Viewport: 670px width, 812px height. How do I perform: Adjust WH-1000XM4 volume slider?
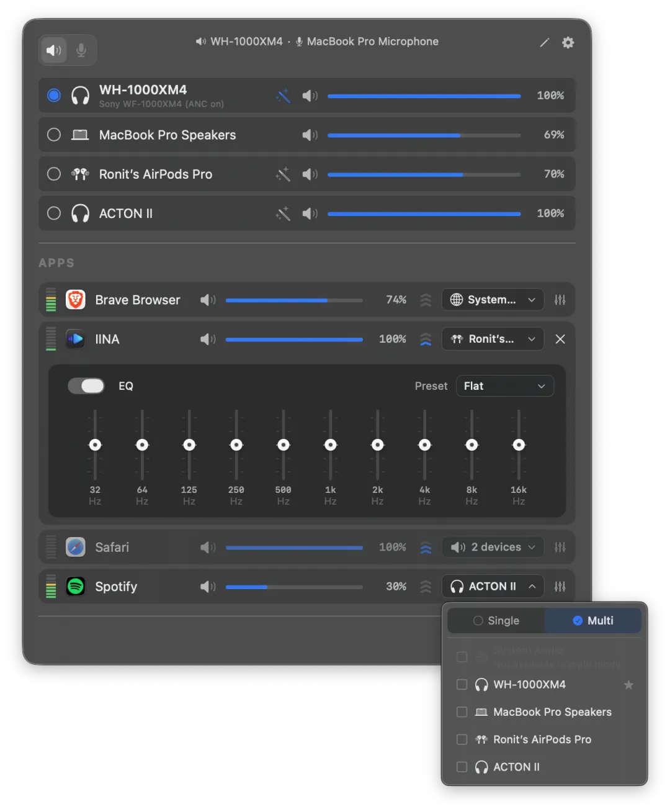pos(424,96)
